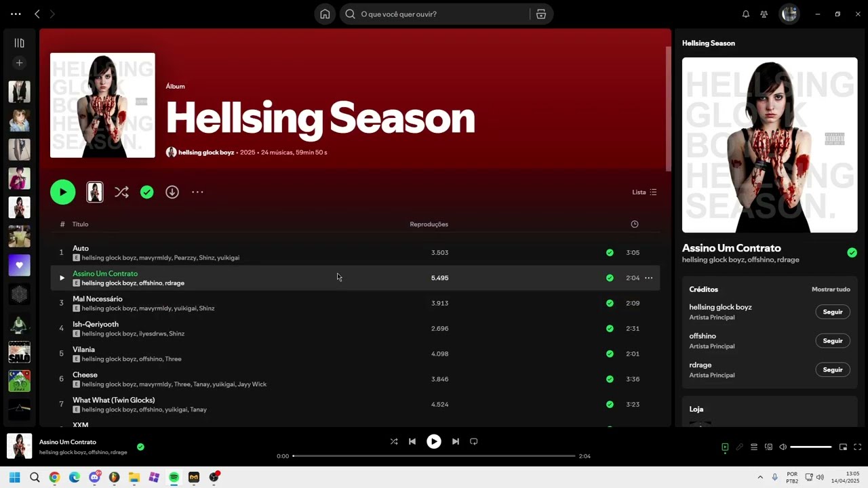This screenshot has height=488, width=868.
Task: Open the Mal Necessário track title
Action: pyautogui.click(x=98, y=299)
